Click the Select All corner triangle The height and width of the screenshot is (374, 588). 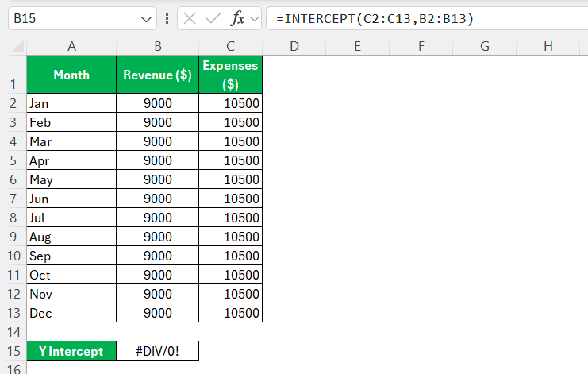17,47
